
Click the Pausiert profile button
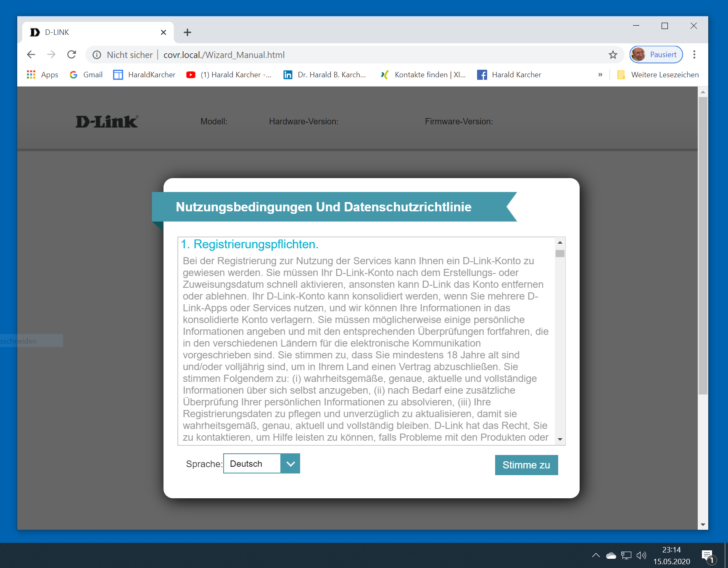tap(656, 55)
